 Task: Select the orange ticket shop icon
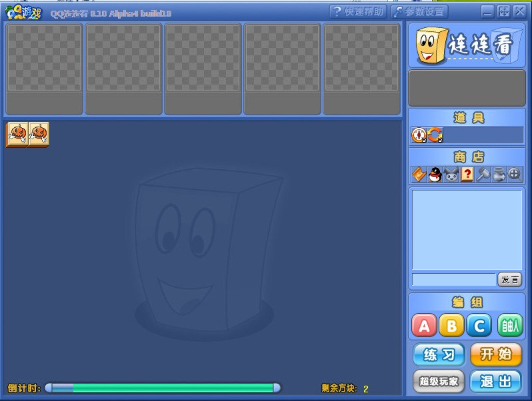tap(419, 175)
